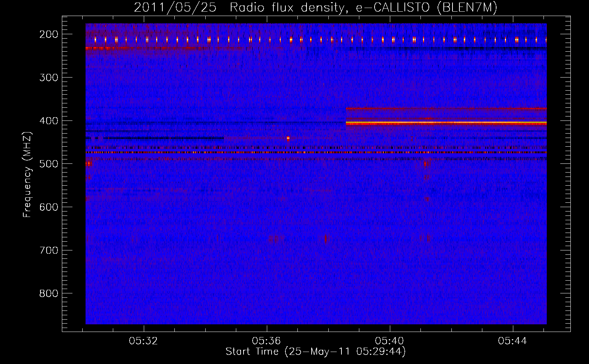Click the 300 frequency tick label
Viewport: 589px width, 364px height.
pyautogui.click(x=49, y=78)
